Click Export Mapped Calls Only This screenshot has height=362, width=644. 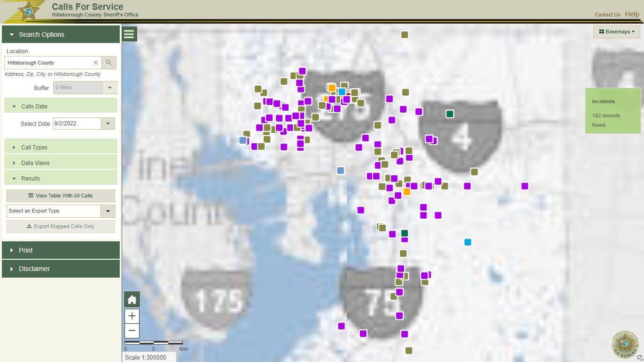61,226
